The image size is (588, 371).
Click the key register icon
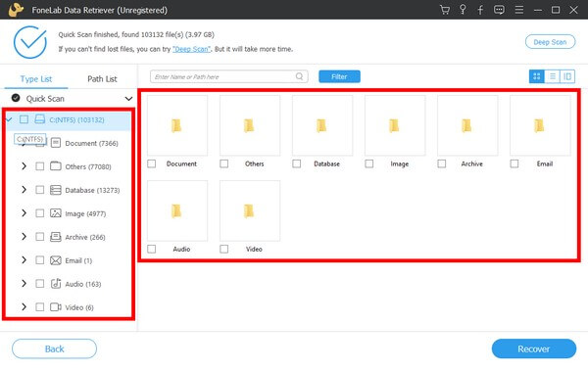tap(463, 10)
